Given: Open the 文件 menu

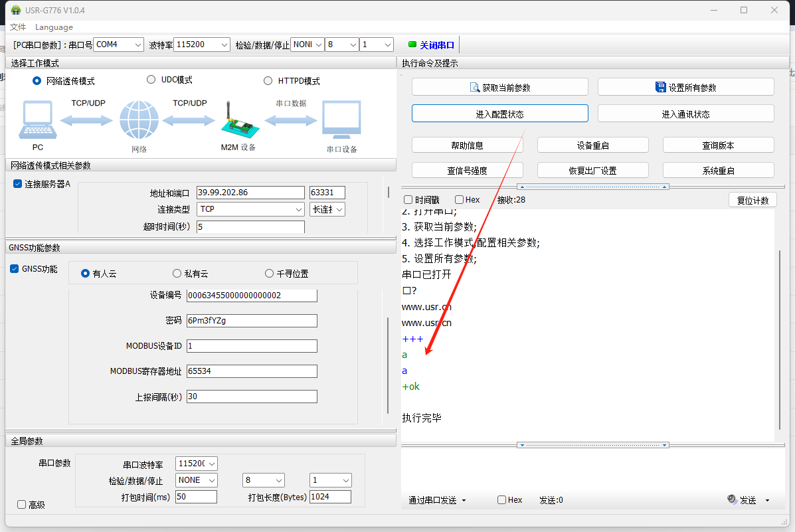Looking at the screenshot, I should click(18, 27).
